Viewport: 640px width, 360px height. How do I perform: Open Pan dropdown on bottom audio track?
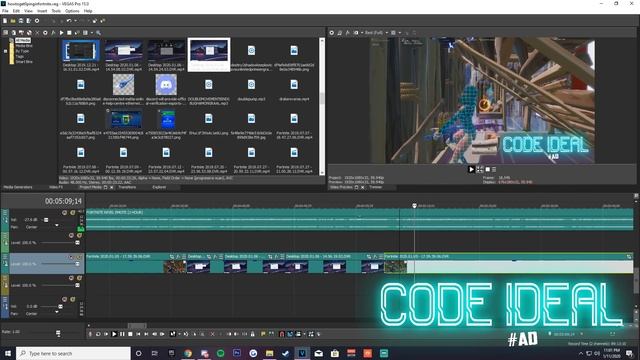click(x=57, y=313)
